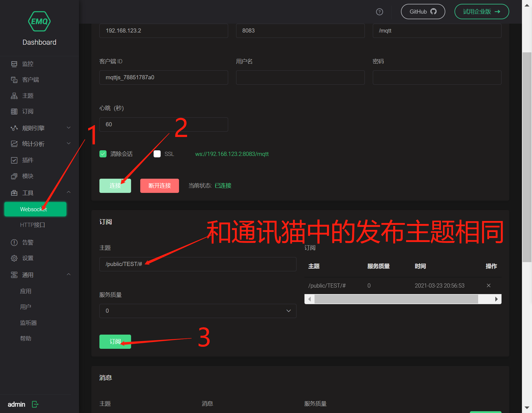Focus the 密码 password field

tap(437, 78)
